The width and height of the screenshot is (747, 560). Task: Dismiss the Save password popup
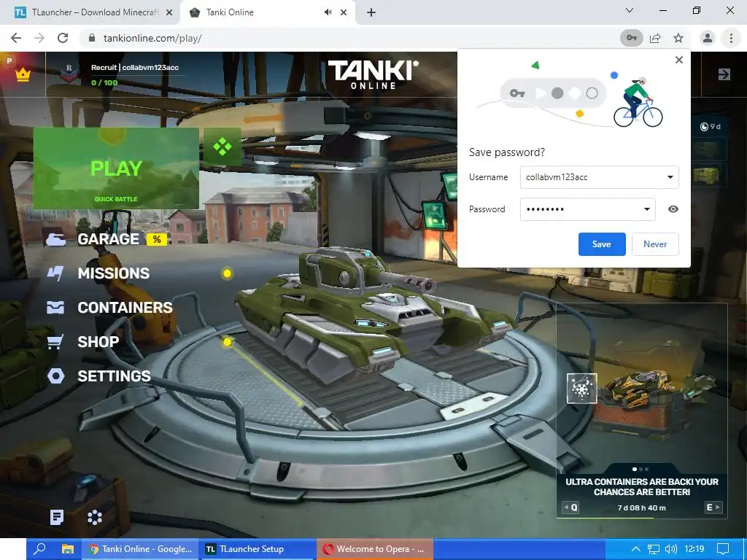coord(679,60)
